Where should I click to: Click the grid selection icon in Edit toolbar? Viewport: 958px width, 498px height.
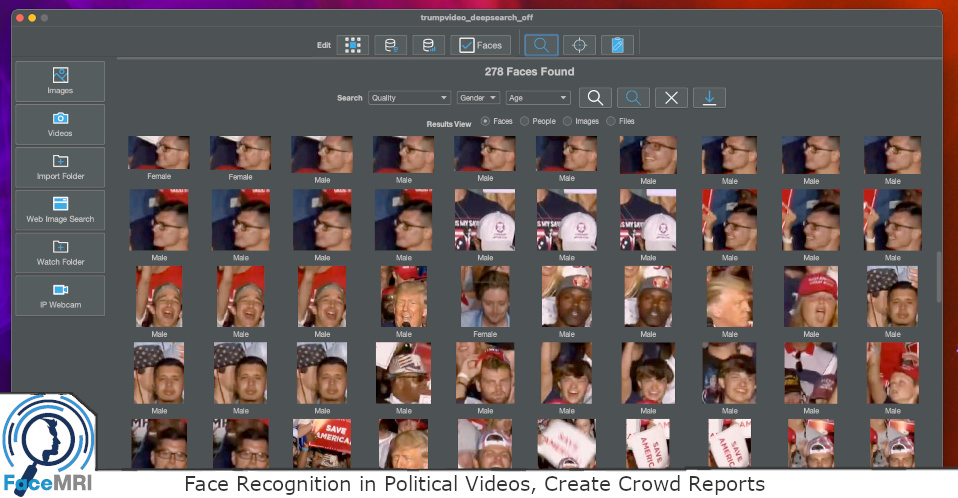click(x=352, y=45)
